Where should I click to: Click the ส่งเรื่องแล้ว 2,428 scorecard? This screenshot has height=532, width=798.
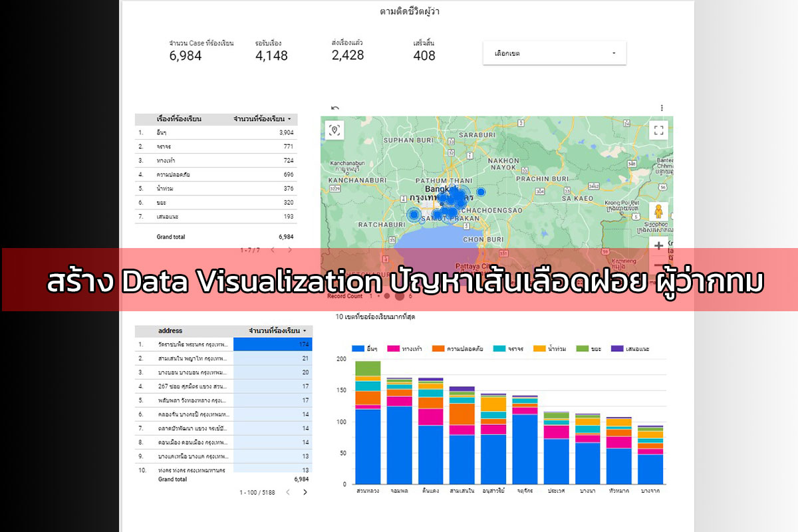pos(348,51)
